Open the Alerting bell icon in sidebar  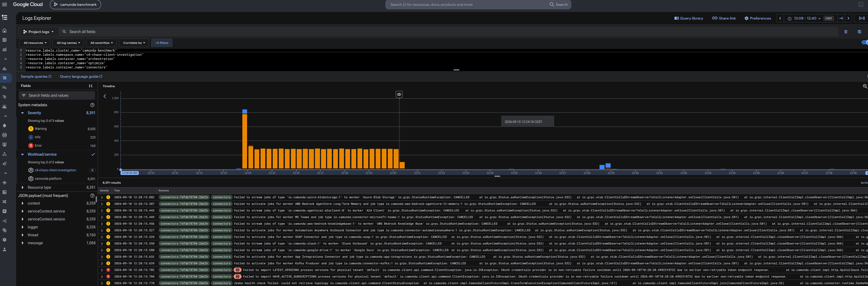5,126
